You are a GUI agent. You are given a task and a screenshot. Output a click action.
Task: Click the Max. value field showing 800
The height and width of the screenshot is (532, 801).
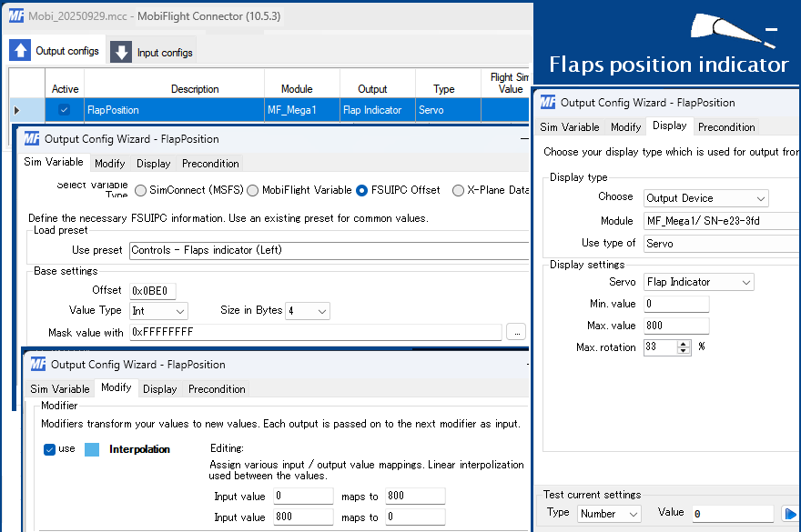tap(675, 326)
